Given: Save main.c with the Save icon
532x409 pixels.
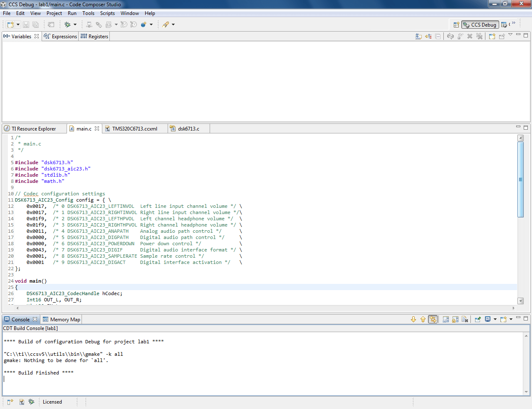Looking at the screenshot, I should (26, 25).
